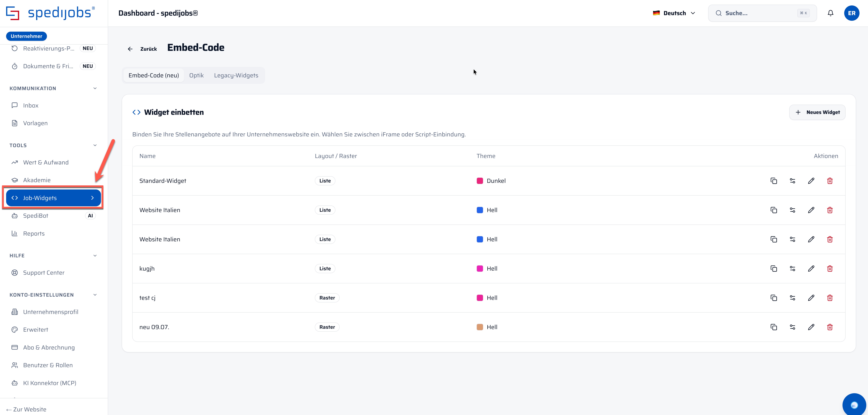Focus the Suche search field

click(763, 13)
